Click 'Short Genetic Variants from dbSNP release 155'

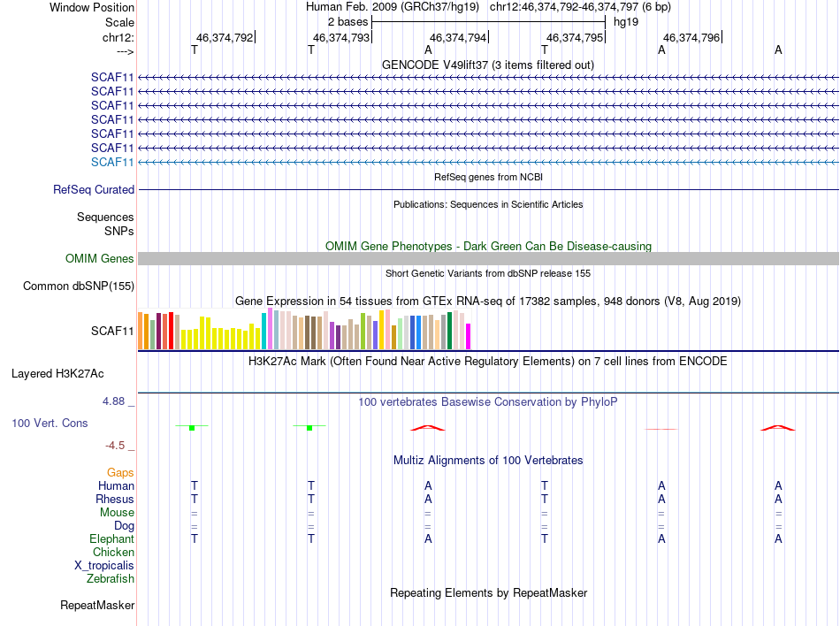(x=488, y=273)
